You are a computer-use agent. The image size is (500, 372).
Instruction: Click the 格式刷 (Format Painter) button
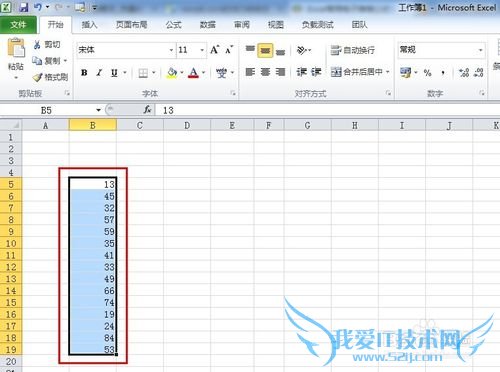pos(51,77)
